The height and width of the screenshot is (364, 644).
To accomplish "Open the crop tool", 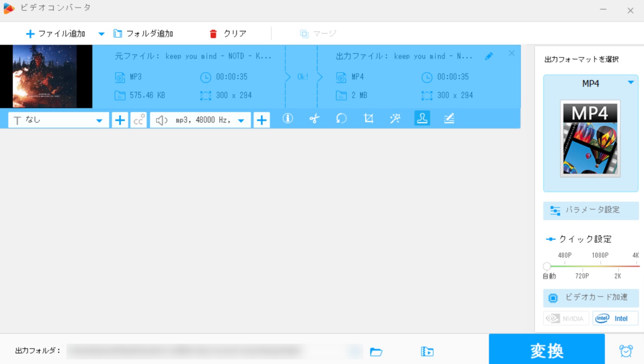I will [368, 119].
